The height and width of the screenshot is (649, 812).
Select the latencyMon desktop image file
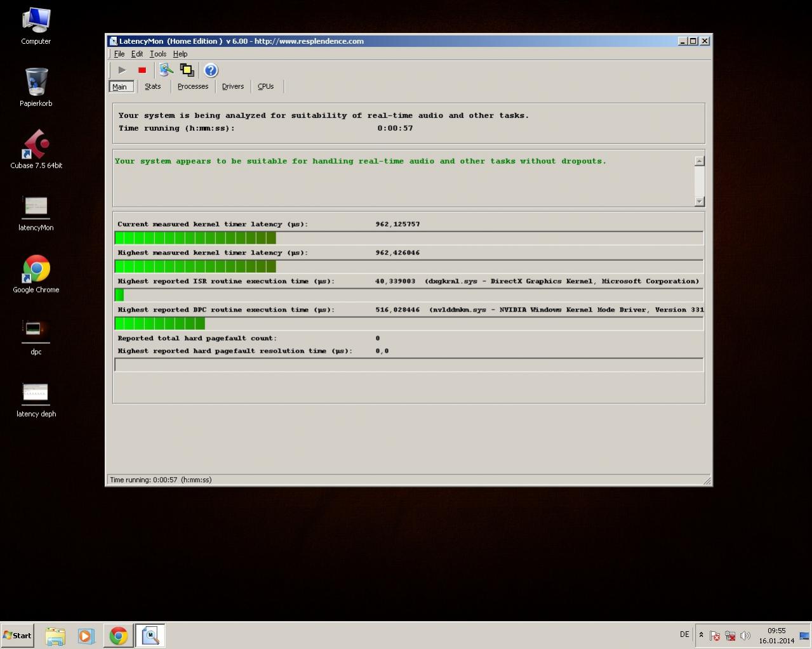pos(36,213)
